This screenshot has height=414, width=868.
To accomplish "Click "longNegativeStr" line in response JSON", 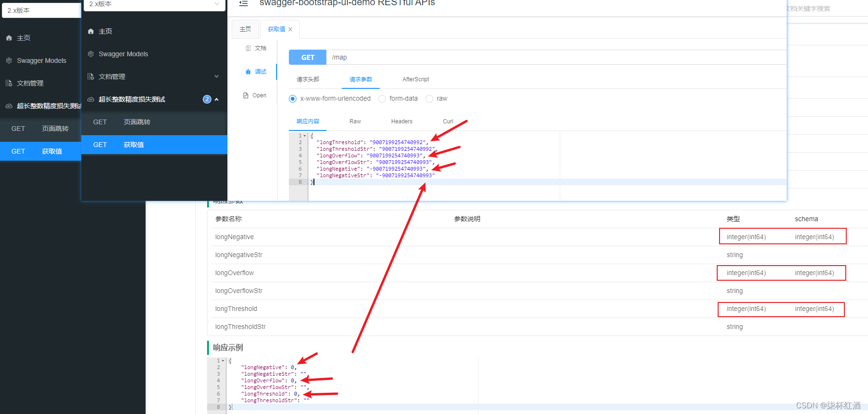I will 375,175.
